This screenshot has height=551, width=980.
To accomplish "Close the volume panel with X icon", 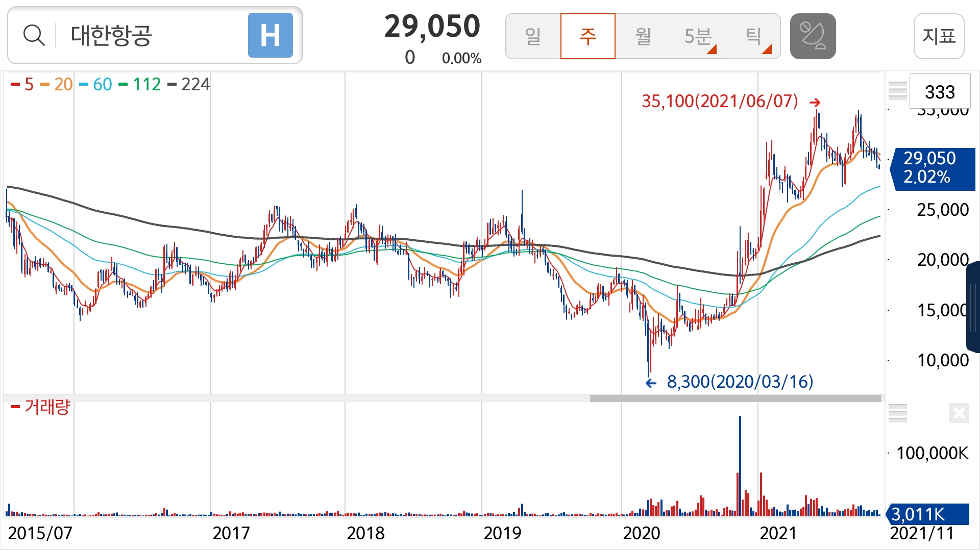I will (959, 413).
